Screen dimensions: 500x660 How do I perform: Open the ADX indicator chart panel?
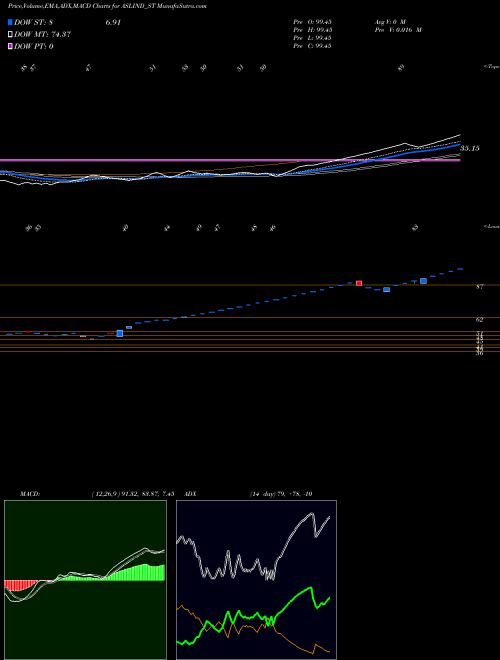[x=256, y=580]
